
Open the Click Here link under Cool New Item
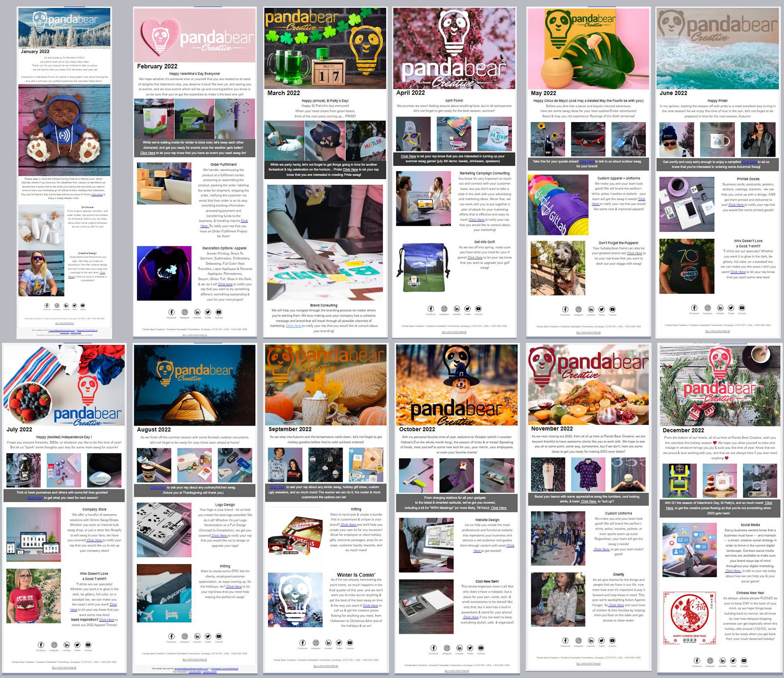coord(471,617)
